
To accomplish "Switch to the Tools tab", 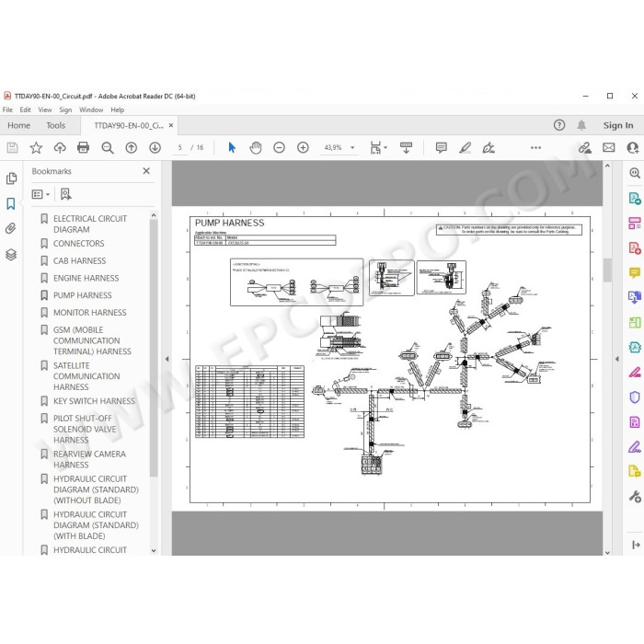I will (x=55, y=125).
